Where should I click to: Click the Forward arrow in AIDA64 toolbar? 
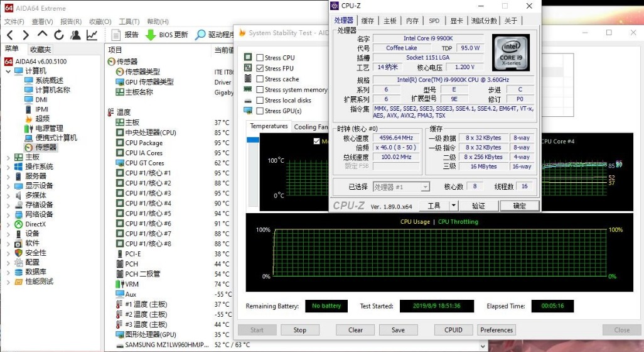click(26, 35)
